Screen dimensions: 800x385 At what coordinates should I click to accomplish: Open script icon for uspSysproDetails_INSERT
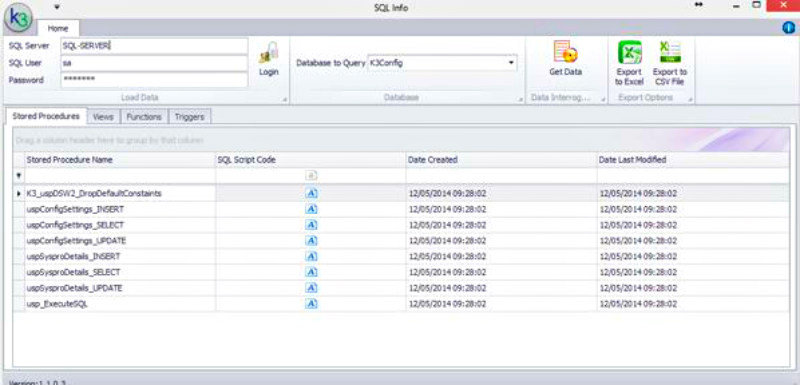point(311,256)
